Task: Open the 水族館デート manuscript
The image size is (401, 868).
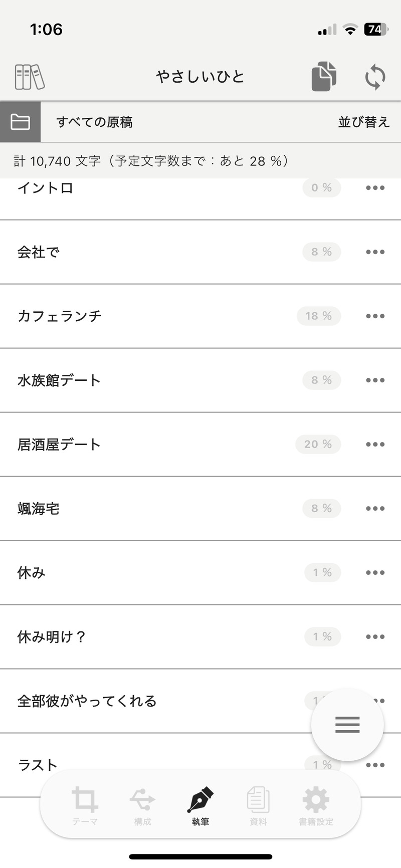Action: pyautogui.click(x=59, y=380)
